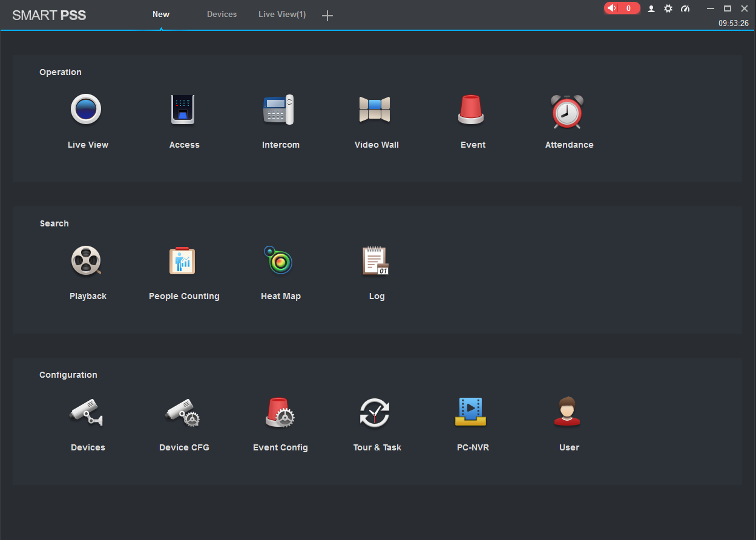Click the clock showing 09:53:26
Image resolution: width=756 pixels, height=540 pixels.
click(734, 24)
